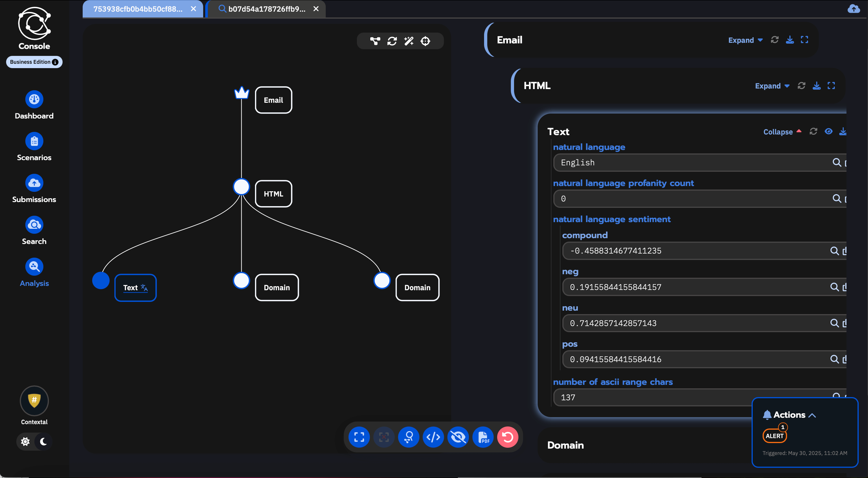Click the center target icon in graph toolbar

[x=426, y=41]
